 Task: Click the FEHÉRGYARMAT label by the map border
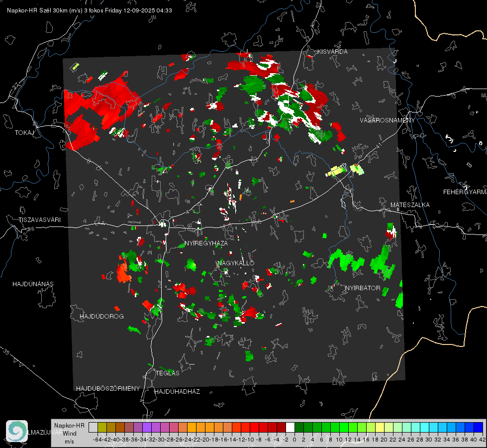point(465,192)
